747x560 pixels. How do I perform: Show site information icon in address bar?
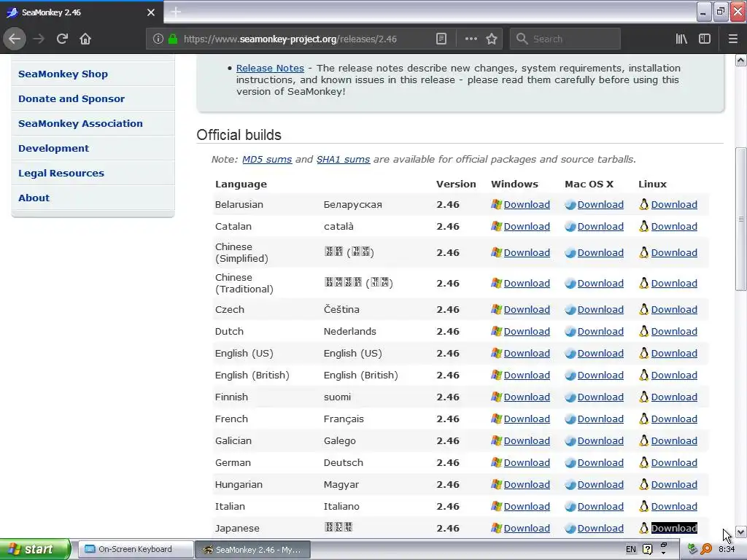[x=158, y=39]
